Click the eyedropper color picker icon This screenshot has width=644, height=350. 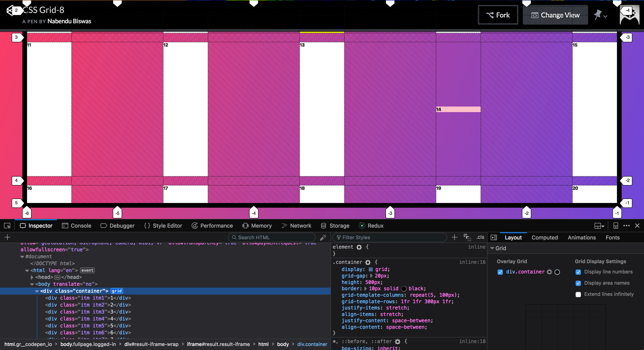coord(323,237)
